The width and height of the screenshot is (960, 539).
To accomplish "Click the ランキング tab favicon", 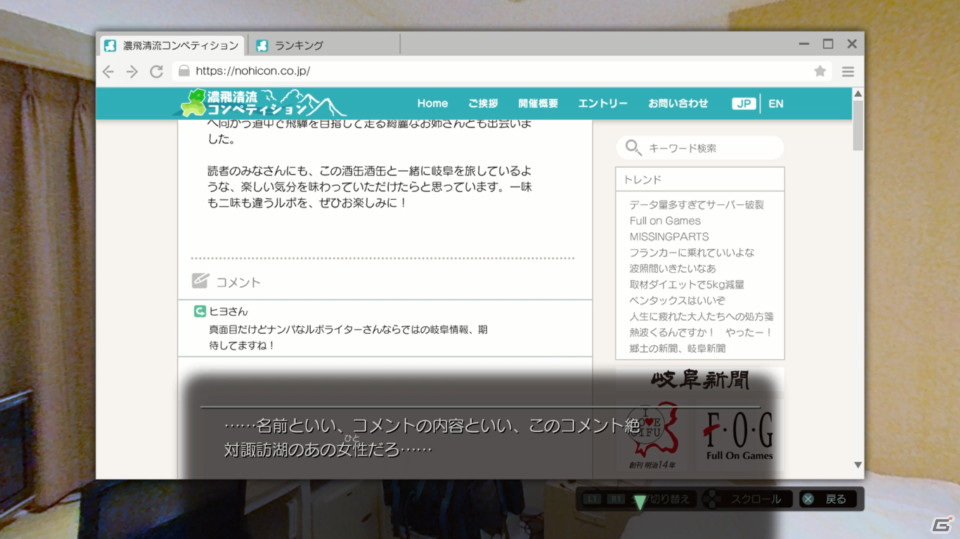I will [x=262, y=45].
